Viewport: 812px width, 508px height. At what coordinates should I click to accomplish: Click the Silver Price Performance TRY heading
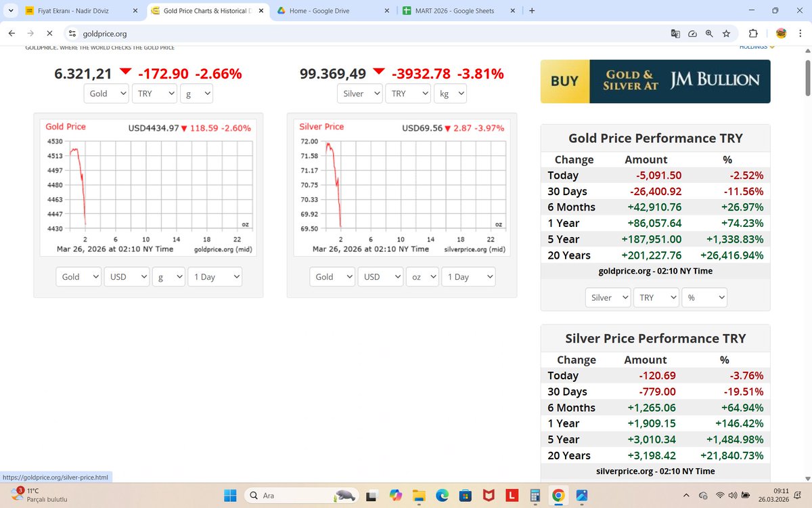coord(655,338)
